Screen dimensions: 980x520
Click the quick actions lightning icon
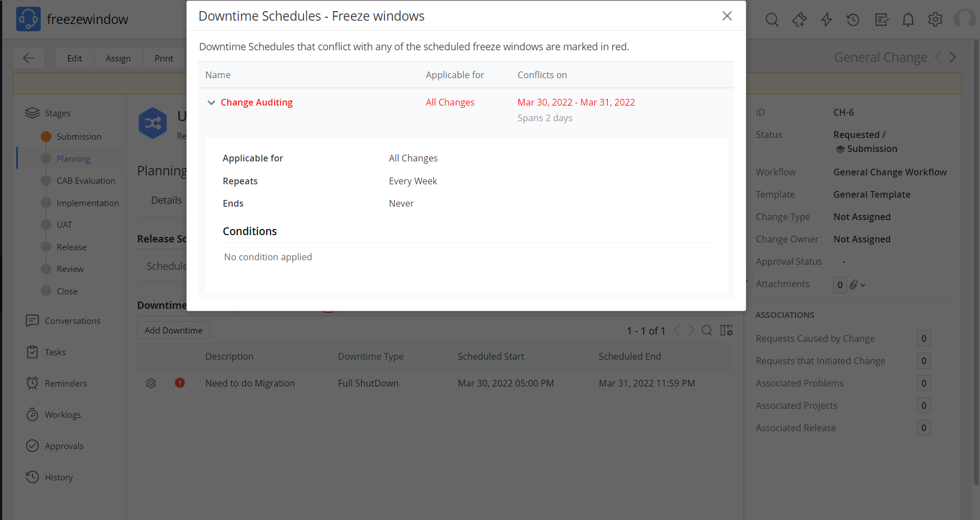(x=826, y=20)
